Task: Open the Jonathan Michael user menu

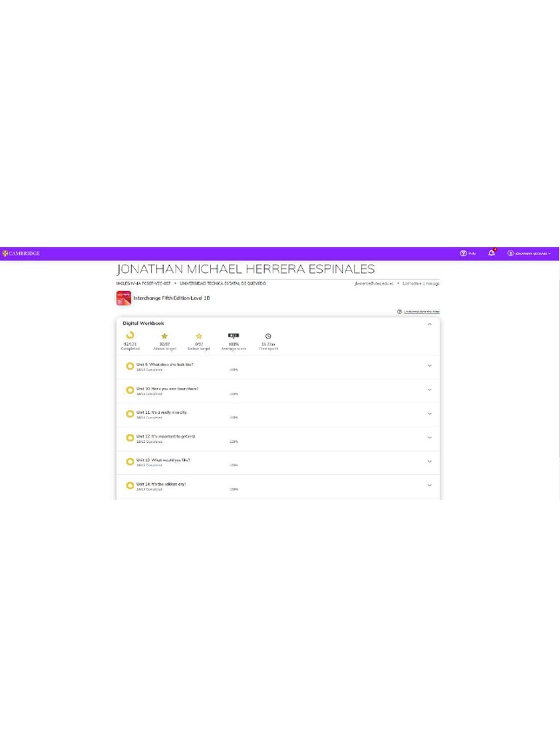Action: click(x=529, y=253)
